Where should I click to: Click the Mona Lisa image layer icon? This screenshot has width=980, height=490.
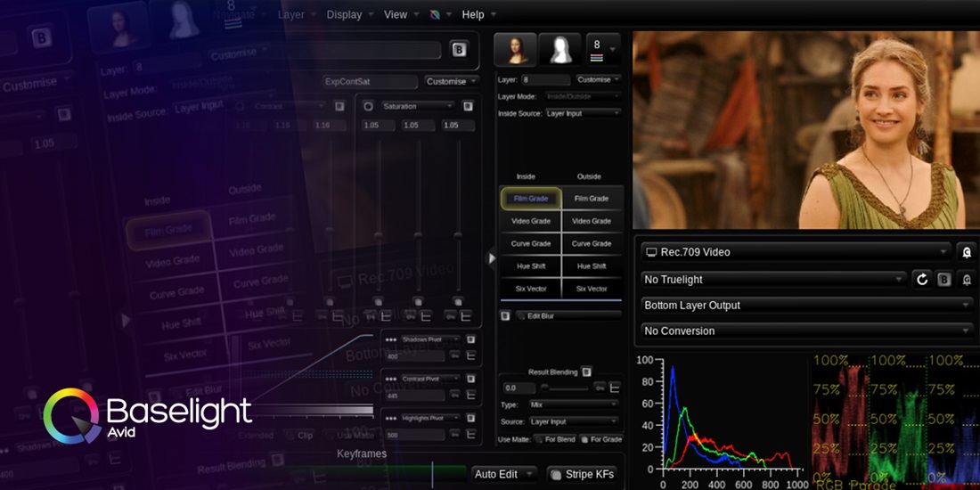[515, 50]
